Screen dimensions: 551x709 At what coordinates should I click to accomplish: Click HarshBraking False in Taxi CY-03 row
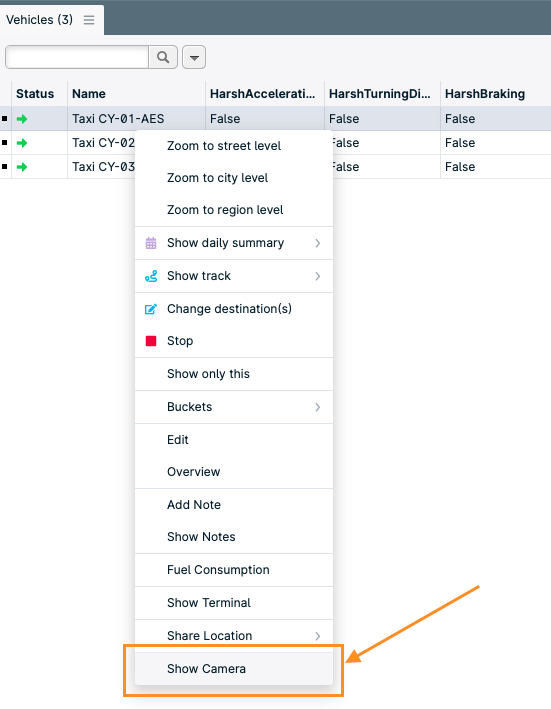tap(496, 167)
